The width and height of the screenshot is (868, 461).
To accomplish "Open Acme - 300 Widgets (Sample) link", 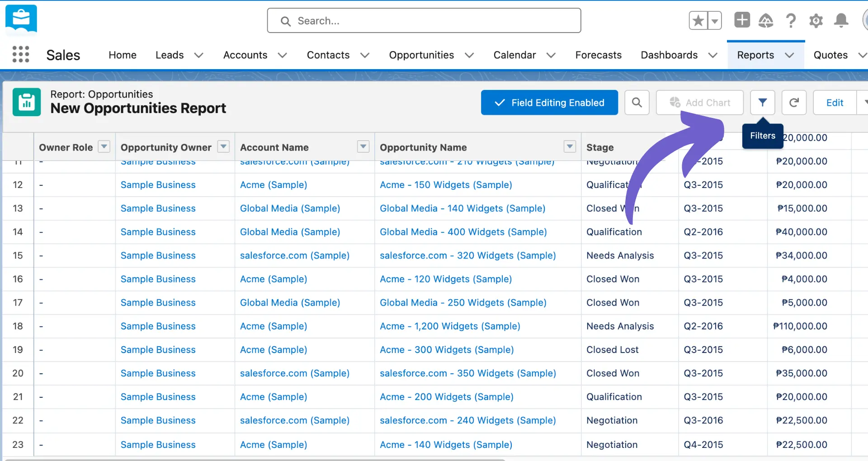I will tap(447, 349).
